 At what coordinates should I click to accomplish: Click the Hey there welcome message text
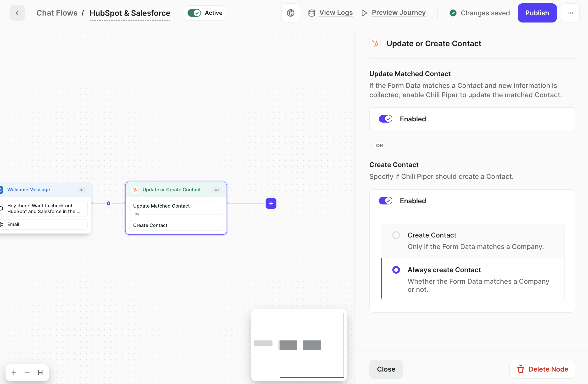coord(44,209)
